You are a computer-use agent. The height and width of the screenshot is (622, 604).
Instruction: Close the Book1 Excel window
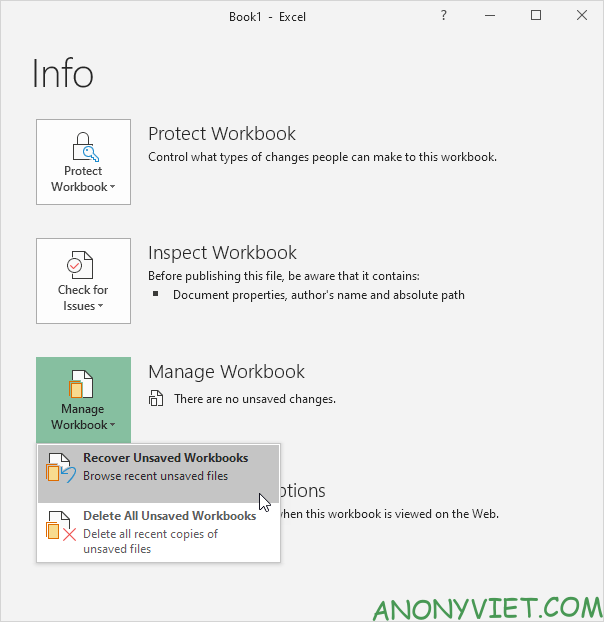[581, 16]
